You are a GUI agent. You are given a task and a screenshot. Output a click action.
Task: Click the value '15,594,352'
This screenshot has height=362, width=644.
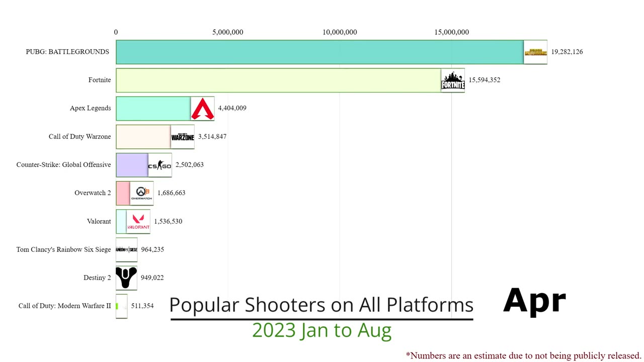[x=485, y=80]
